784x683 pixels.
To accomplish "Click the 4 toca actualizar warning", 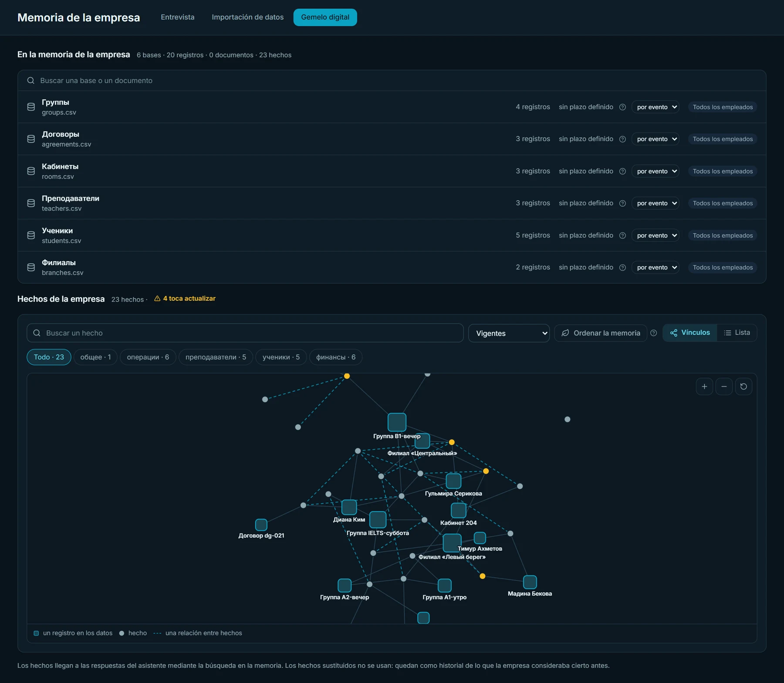I will [185, 299].
